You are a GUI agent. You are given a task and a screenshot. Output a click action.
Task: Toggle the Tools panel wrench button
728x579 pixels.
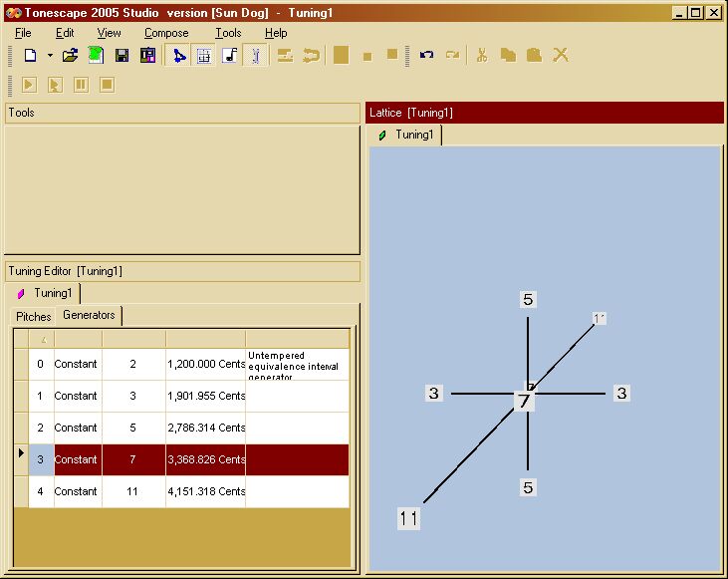point(255,56)
